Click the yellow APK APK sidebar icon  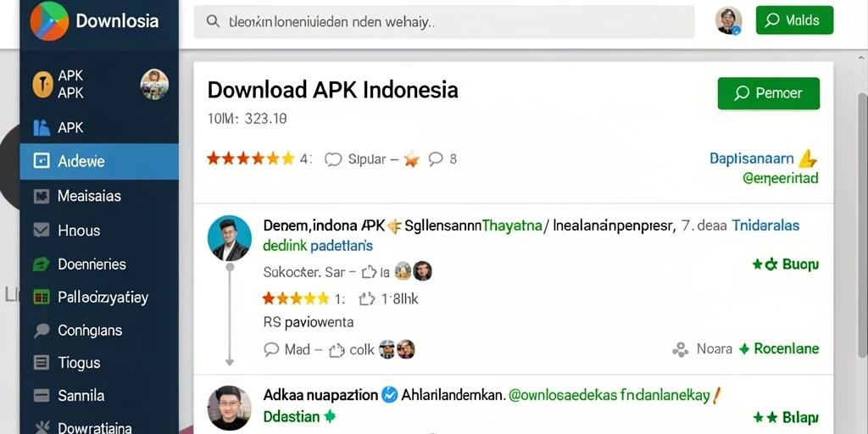pos(42,85)
